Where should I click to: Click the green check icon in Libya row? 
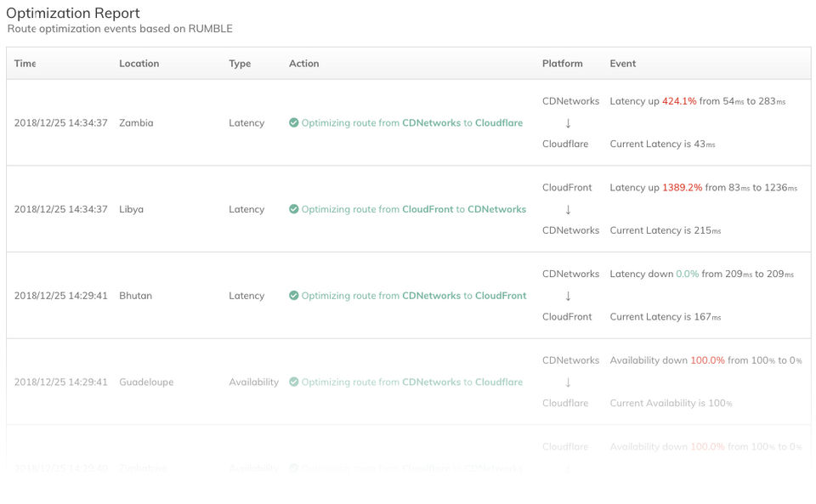tap(293, 209)
